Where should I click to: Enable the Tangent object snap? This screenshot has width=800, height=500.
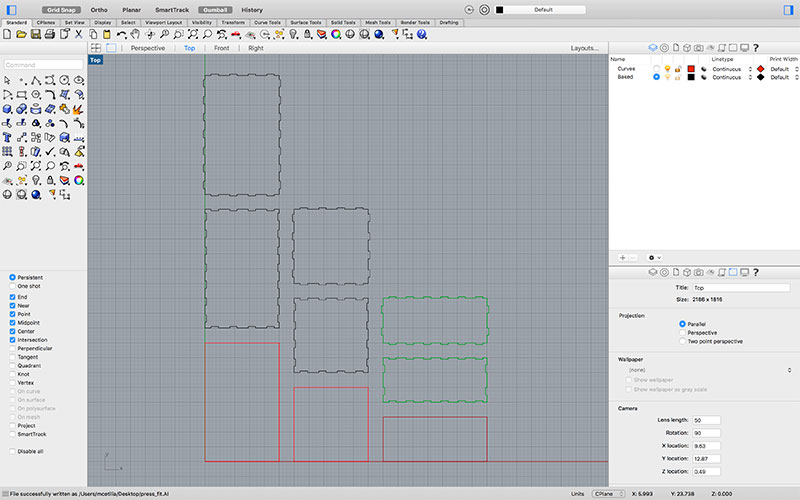click(12, 357)
